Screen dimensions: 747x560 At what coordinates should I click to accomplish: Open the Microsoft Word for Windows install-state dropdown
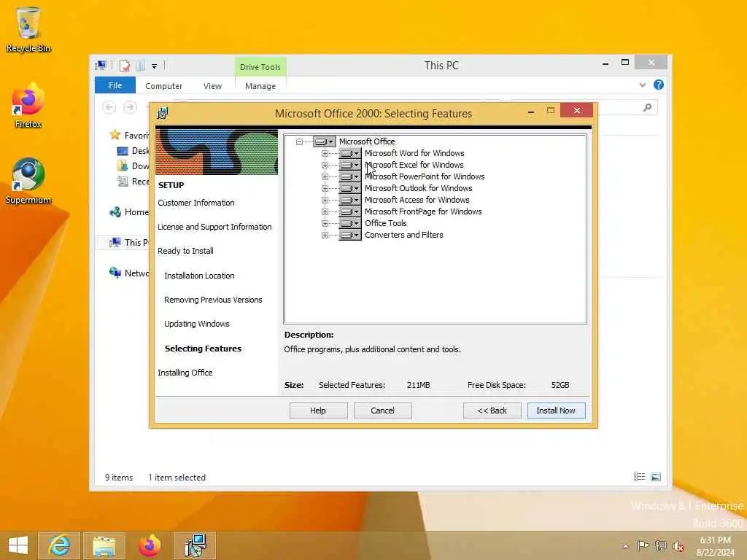click(349, 153)
